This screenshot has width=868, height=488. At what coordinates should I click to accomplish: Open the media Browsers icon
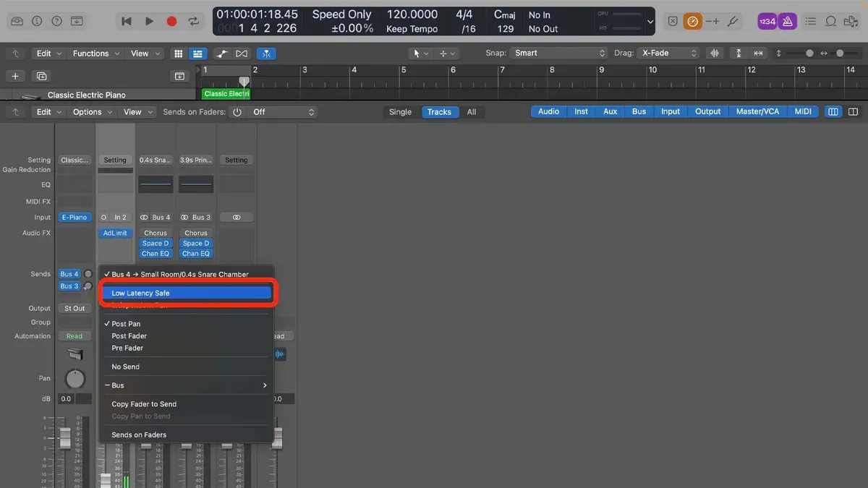pyautogui.click(x=852, y=22)
